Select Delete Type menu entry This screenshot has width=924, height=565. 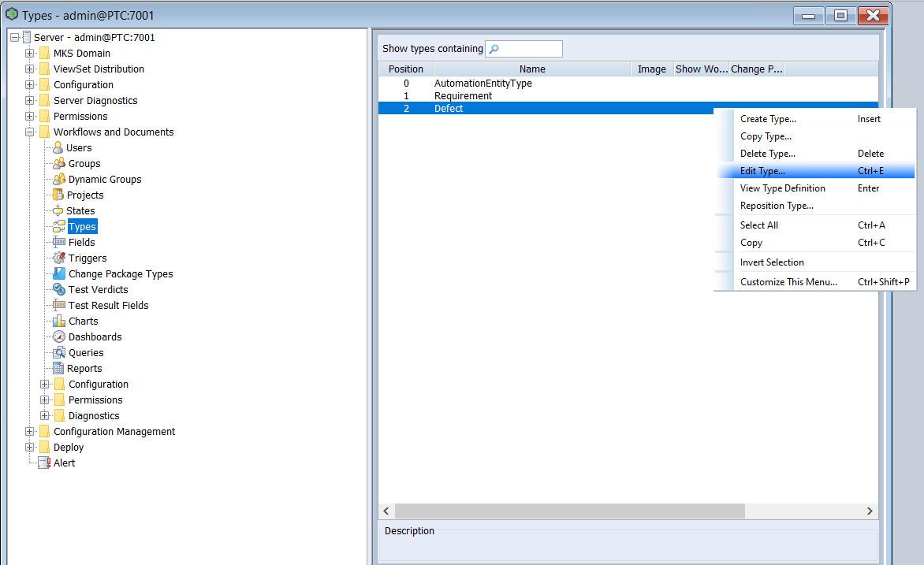[767, 154]
